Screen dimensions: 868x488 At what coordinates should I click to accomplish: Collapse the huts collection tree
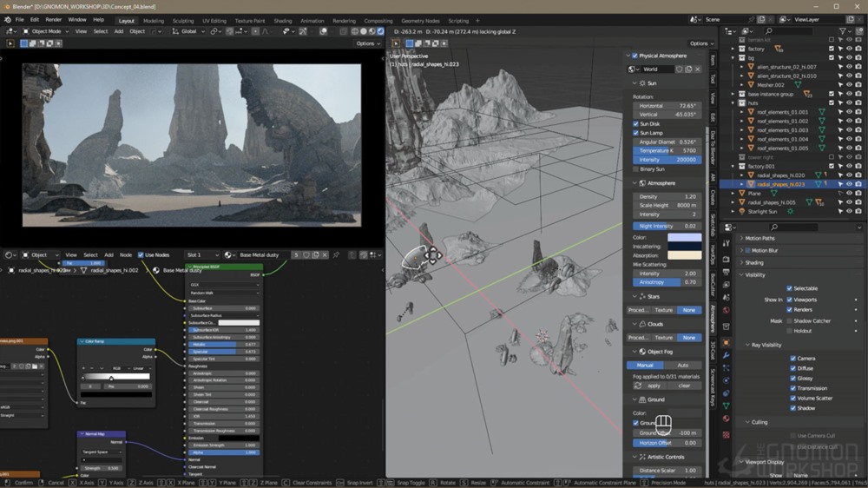pyautogui.click(x=733, y=103)
